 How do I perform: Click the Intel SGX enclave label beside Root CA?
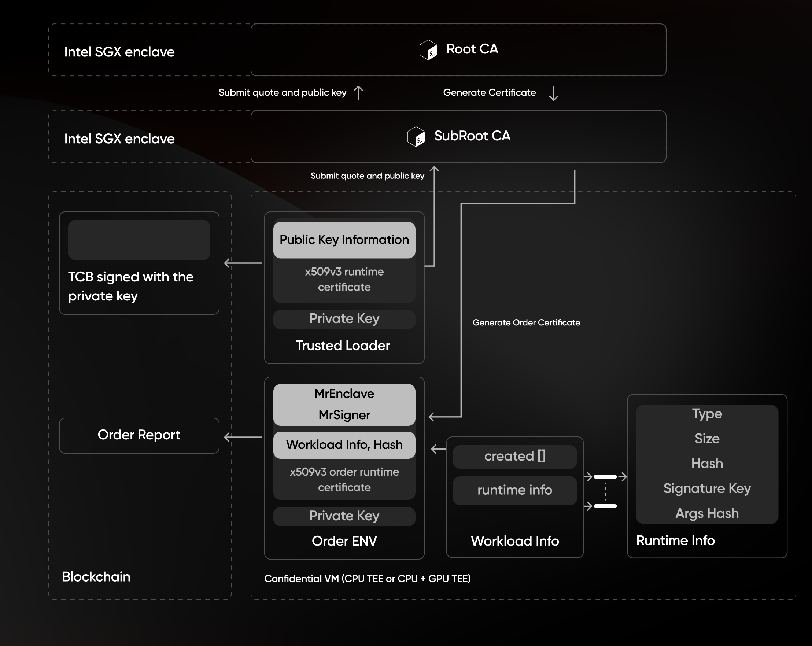pyautogui.click(x=119, y=52)
